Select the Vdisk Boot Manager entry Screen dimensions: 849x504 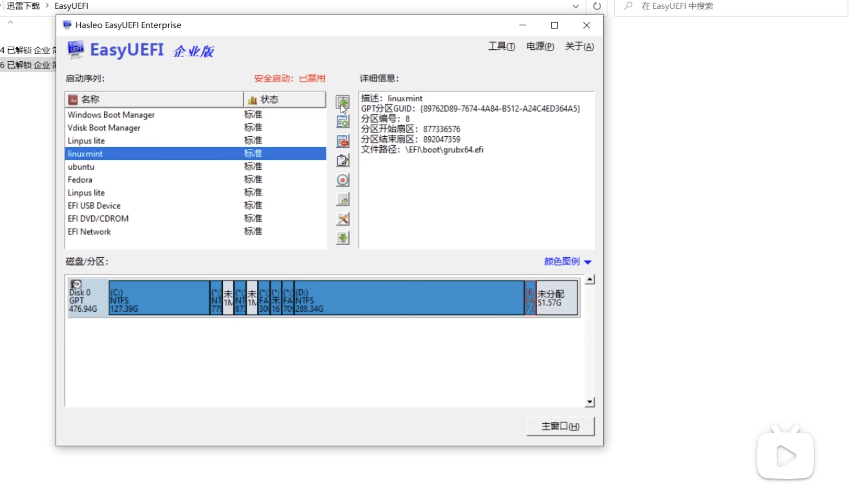coord(195,128)
